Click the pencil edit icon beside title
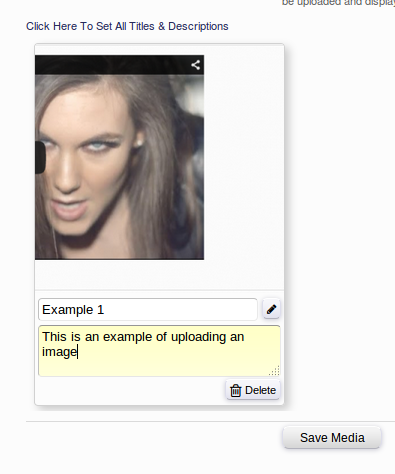Viewport: 395px width, 474px height. point(271,309)
